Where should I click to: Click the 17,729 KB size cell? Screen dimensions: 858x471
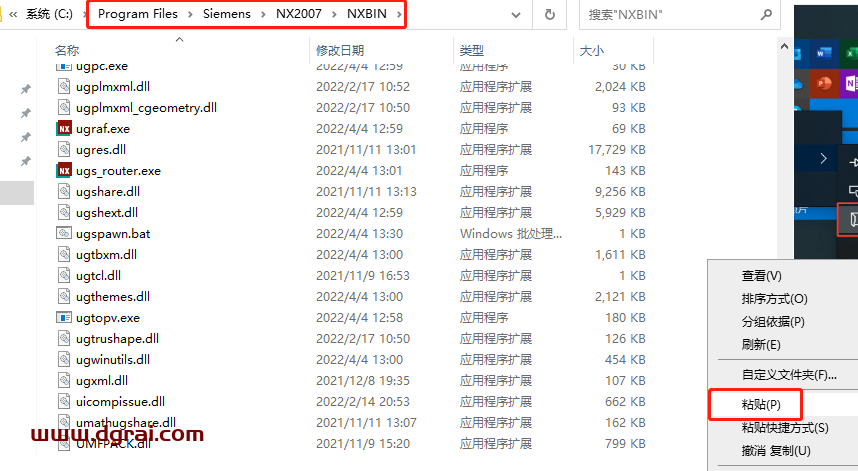(x=617, y=150)
